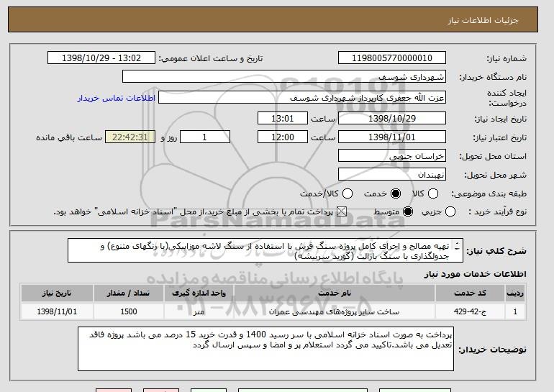Click the تاریخ نیاز column header
The width and height of the screenshot is (554, 392).
pos(57,293)
